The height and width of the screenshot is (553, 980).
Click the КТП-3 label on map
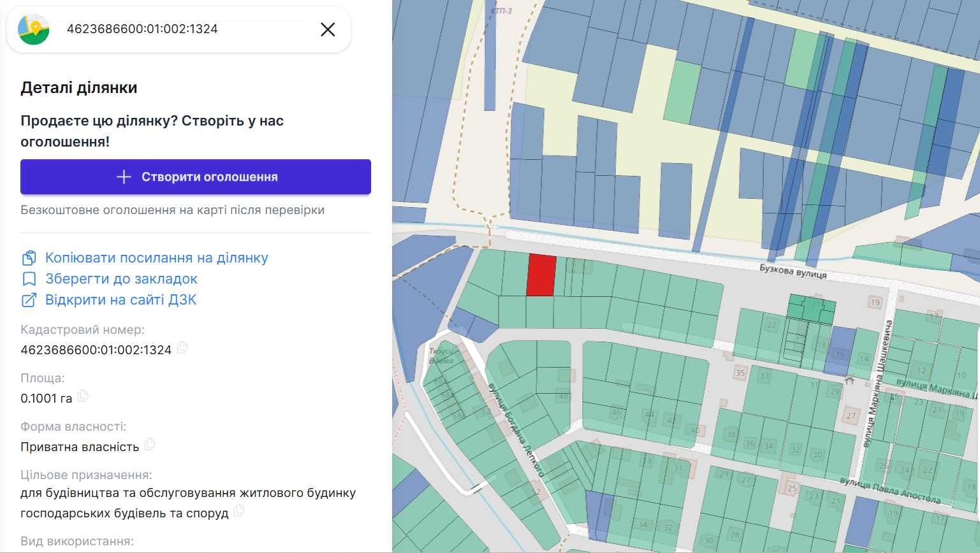point(501,11)
